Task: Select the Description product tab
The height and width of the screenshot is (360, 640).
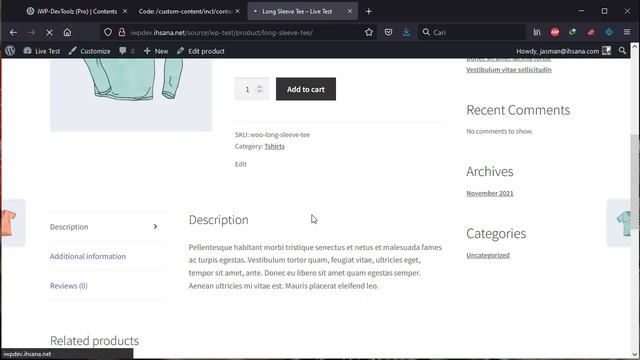Action: point(69,227)
